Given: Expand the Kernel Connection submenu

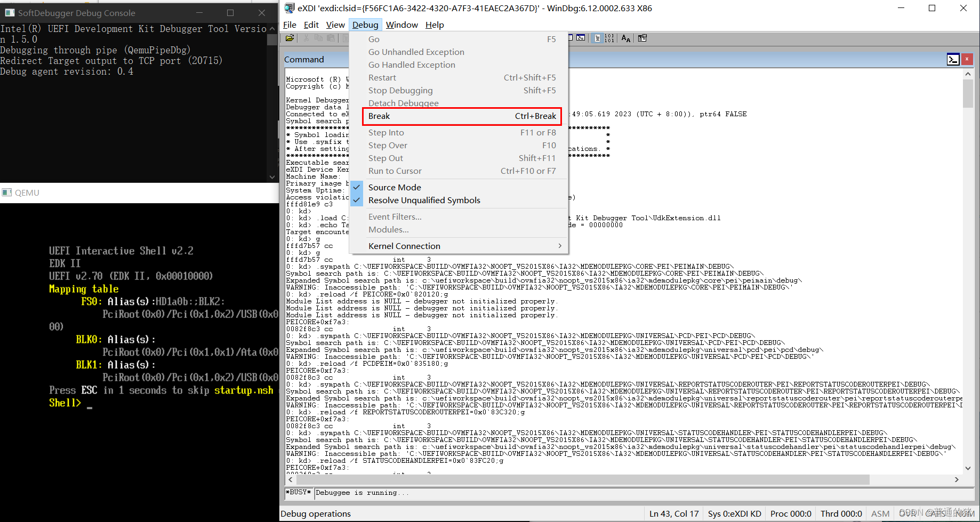Looking at the screenshot, I should click(404, 246).
